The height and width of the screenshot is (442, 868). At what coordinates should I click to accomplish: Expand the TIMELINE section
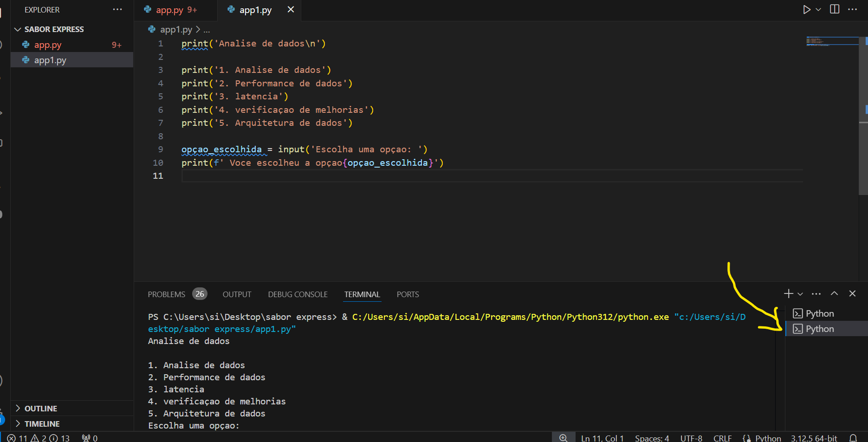pyautogui.click(x=72, y=424)
